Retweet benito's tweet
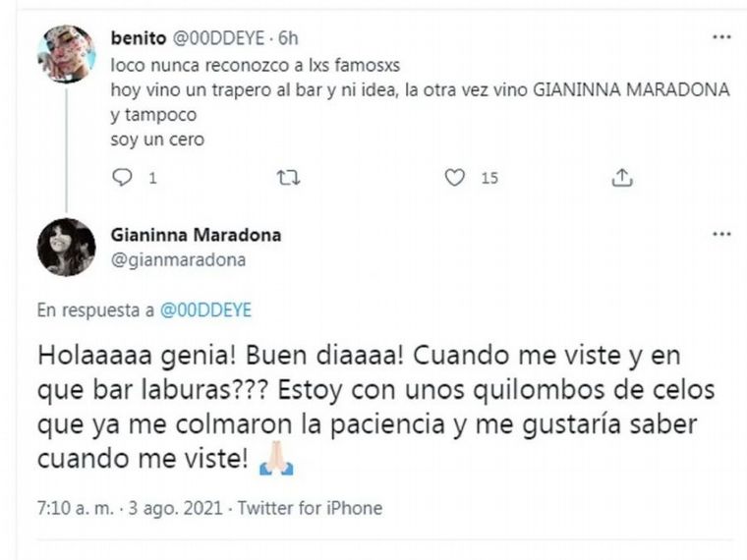Viewport: 747px width, 560px height. 288,178
